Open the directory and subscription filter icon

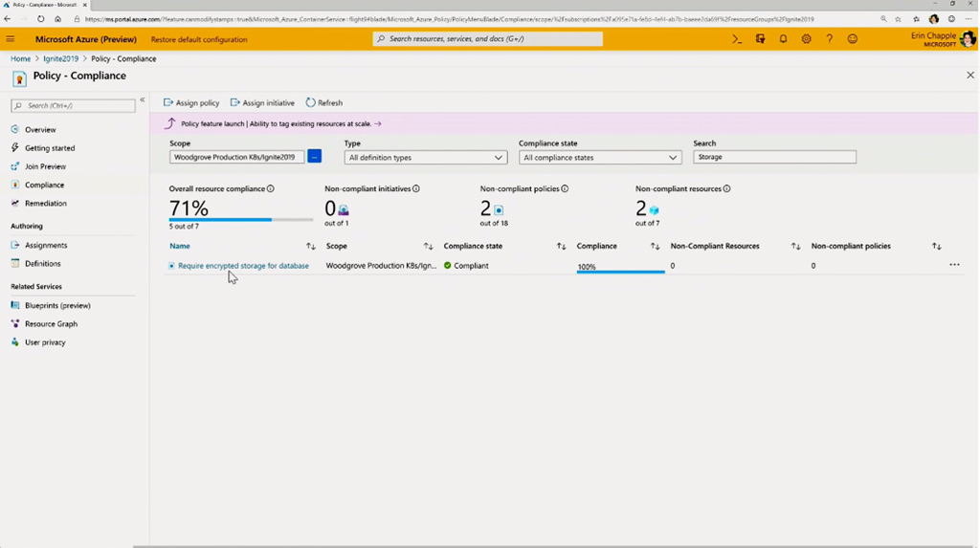(x=760, y=39)
